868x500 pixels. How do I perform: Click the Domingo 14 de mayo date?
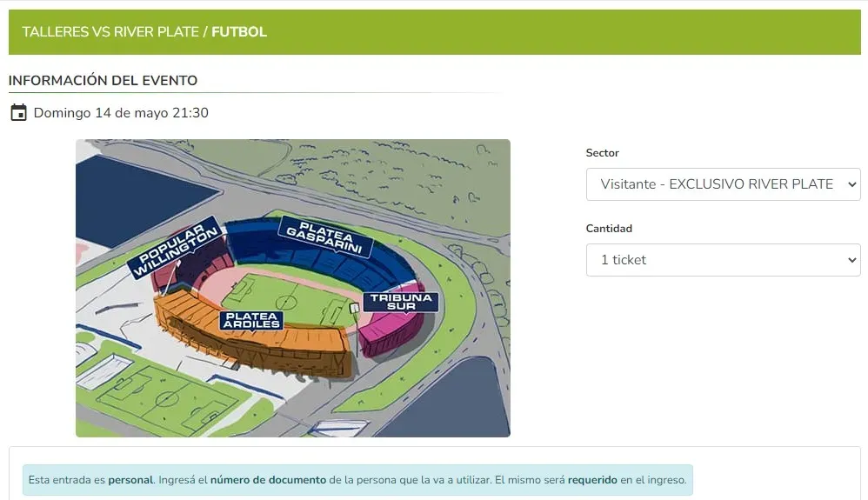121,113
